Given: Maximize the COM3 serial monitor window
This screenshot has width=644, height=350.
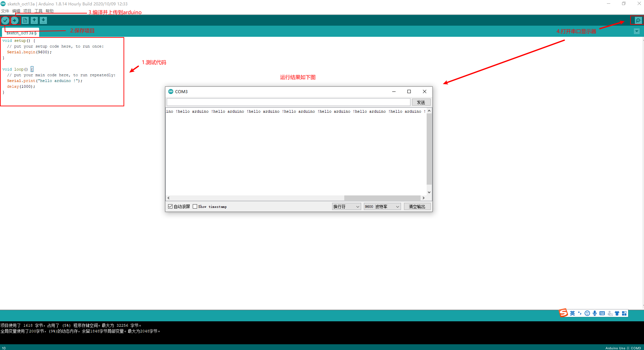Looking at the screenshot, I should [409, 91].
